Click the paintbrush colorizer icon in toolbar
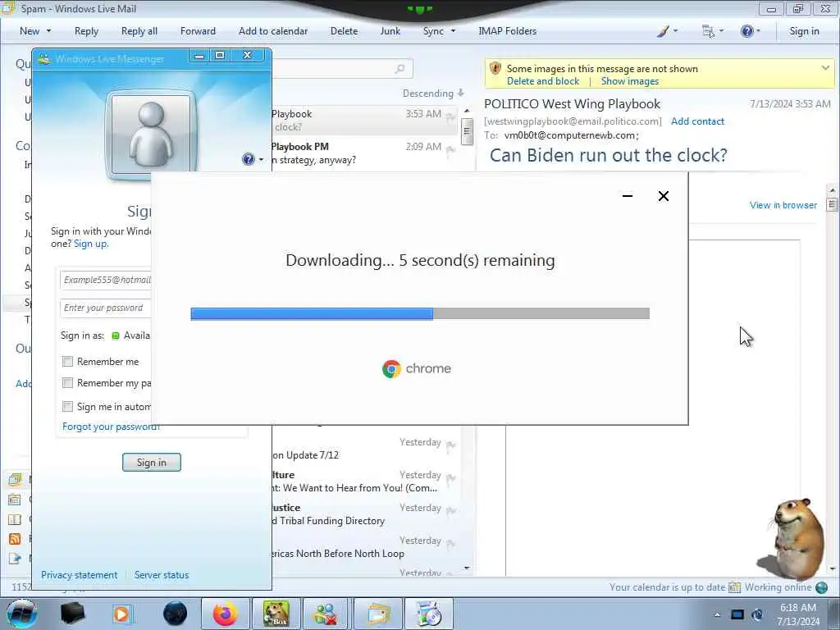Image resolution: width=840 pixels, height=630 pixels. point(663,31)
